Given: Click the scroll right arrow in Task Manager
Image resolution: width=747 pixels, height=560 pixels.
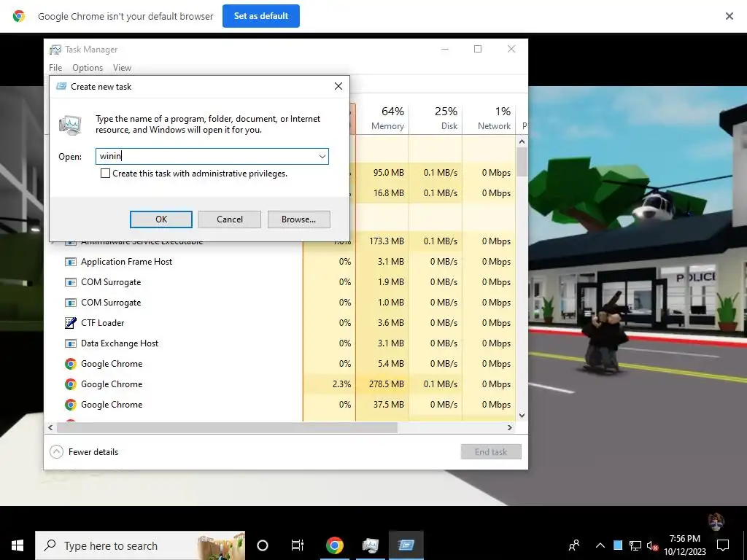Looking at the screenshot, I should [x=510, y=427].
